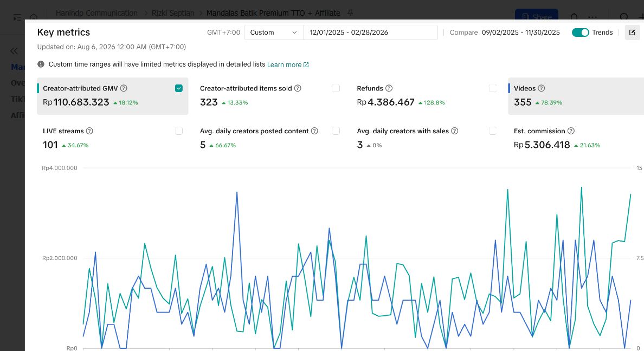The height and width of the screenshot is (351, 644).
Task: Click the 128.8% refunds change indicator
Action: tap(432, 102)
